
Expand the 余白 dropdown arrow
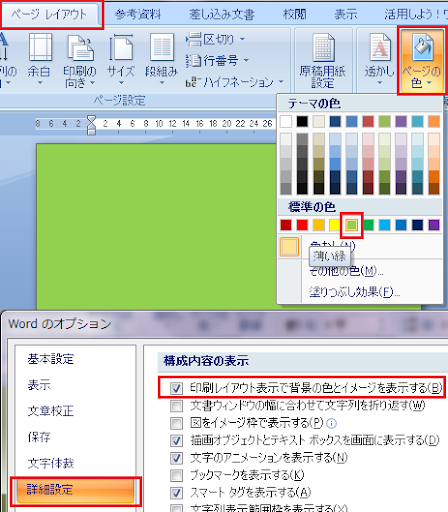(x=40, y=83)
